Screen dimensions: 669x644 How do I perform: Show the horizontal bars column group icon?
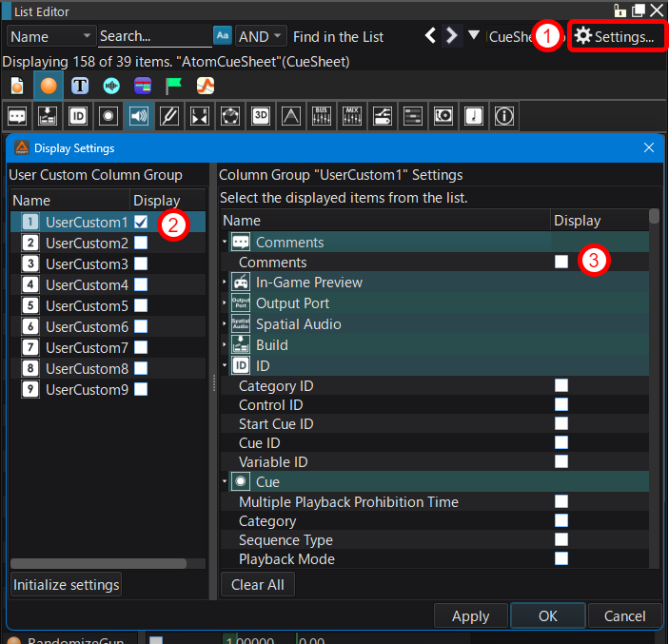pos(413,116)
